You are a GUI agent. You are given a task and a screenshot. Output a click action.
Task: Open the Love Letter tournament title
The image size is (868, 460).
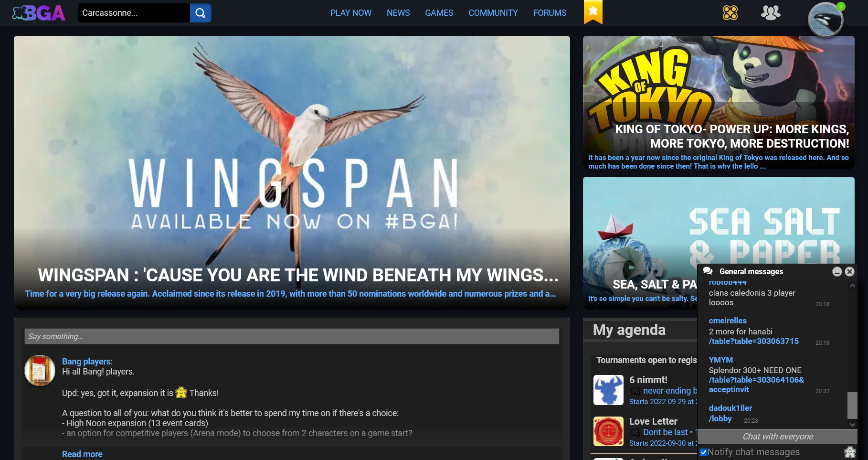[x=653, y=421]
